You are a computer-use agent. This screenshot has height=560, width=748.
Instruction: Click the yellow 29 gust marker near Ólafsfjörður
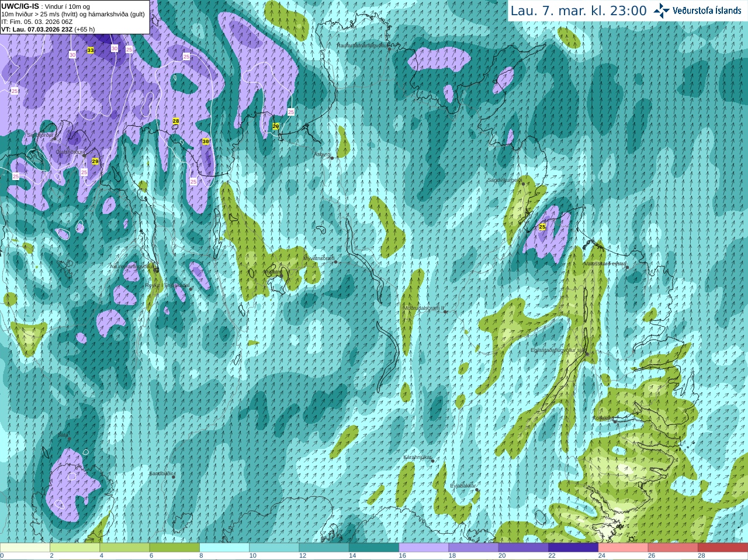point(95,161)
